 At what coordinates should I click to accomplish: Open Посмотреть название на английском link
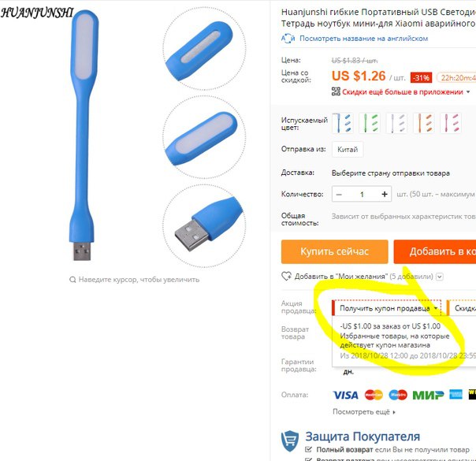[x=363, y=39]
